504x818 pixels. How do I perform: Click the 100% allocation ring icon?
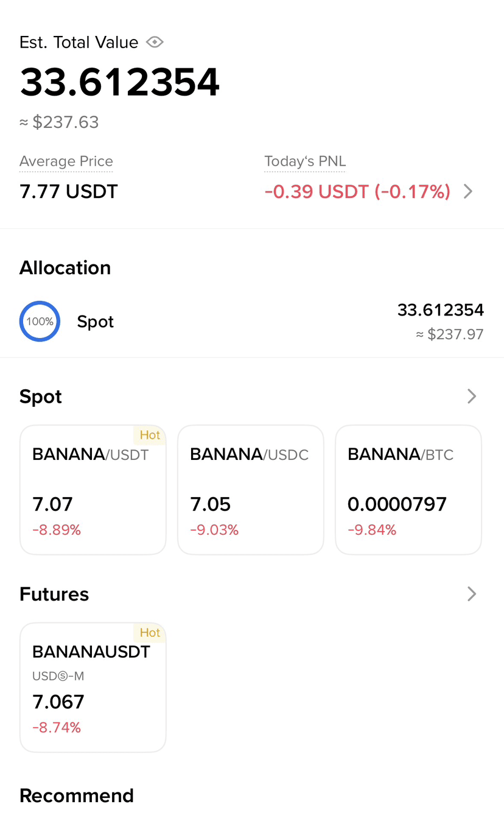pos(40,321)
